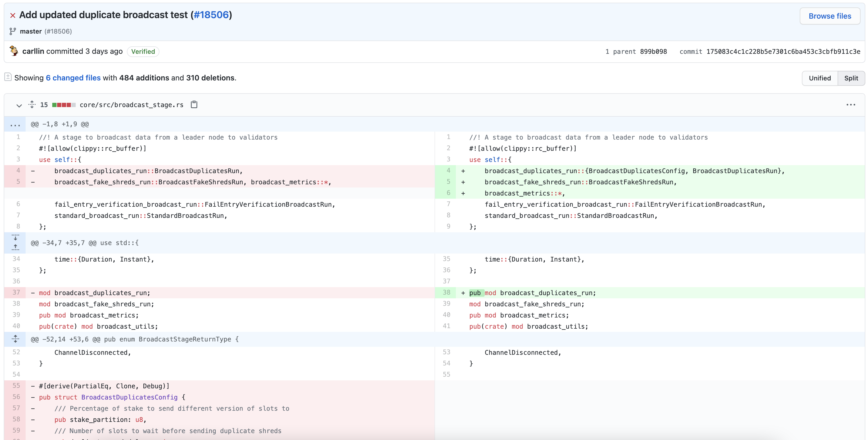Open the three-dot file options menu
Screen dimensions: 868x440
pyautogui.click(x=850, y=105)
